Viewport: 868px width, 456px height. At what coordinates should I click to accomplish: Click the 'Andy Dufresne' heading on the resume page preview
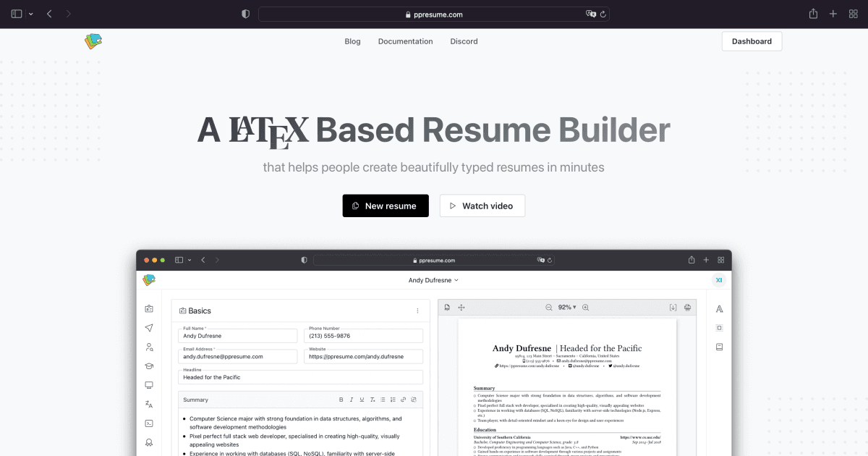tap(522, 348)
